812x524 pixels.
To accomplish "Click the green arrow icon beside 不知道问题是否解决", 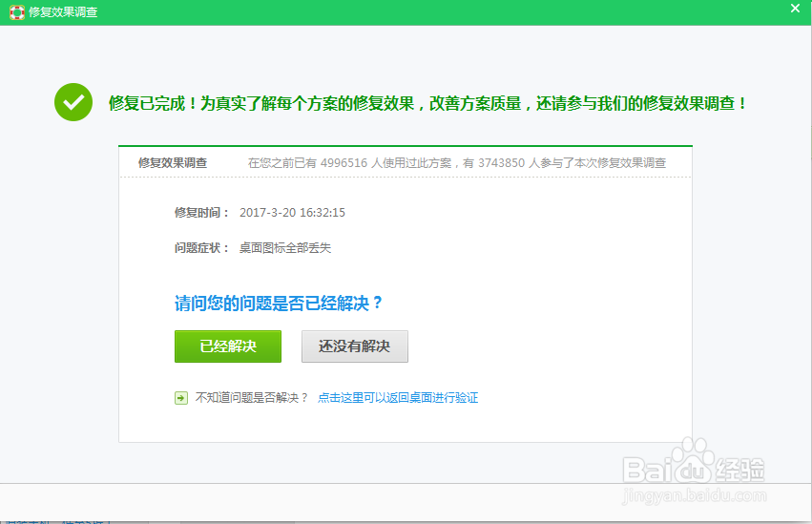I will click(181, 398).
